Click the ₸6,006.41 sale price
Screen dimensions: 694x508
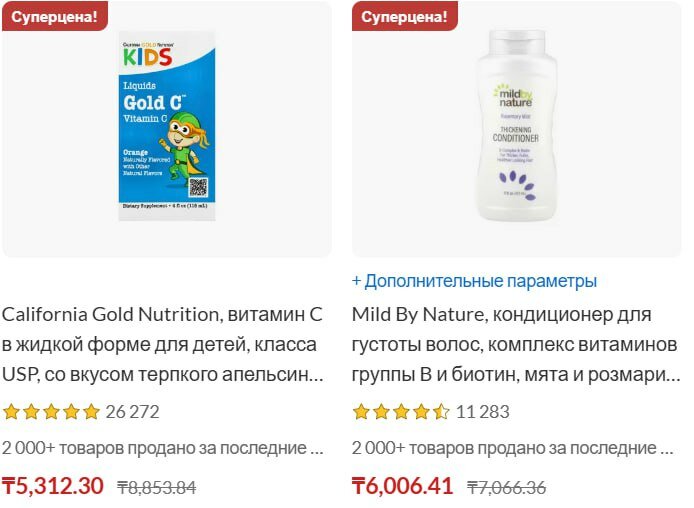pyautogui.click(x=402, y=485)
